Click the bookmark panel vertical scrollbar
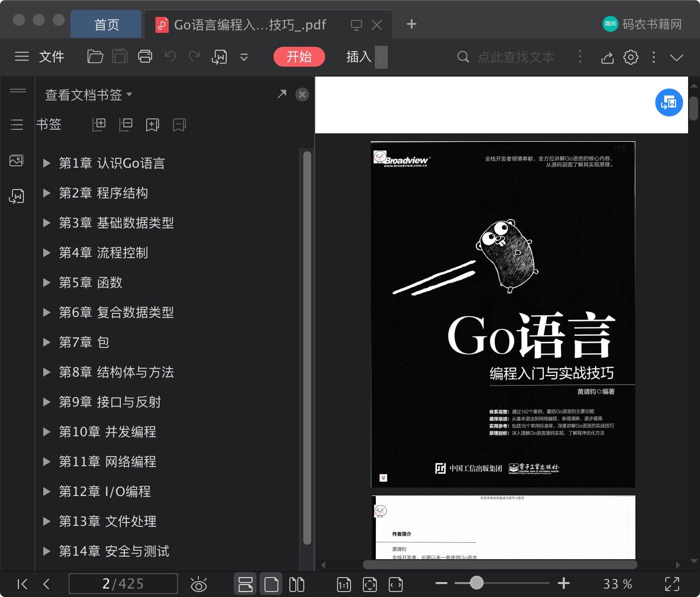 pos(307,347)
